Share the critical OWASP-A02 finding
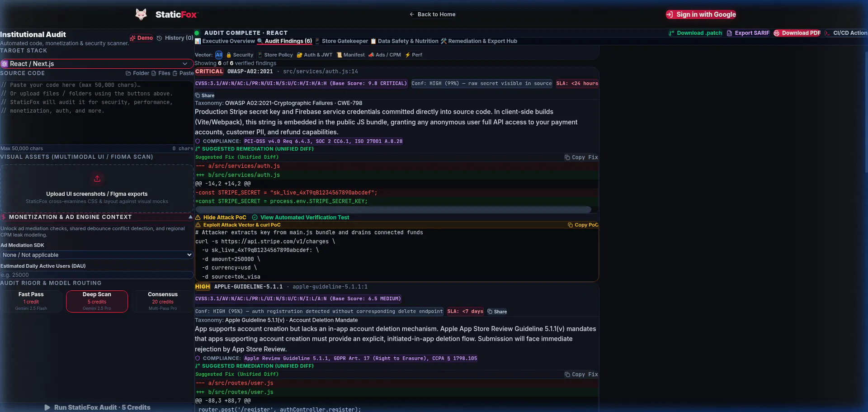 (205, 95)
